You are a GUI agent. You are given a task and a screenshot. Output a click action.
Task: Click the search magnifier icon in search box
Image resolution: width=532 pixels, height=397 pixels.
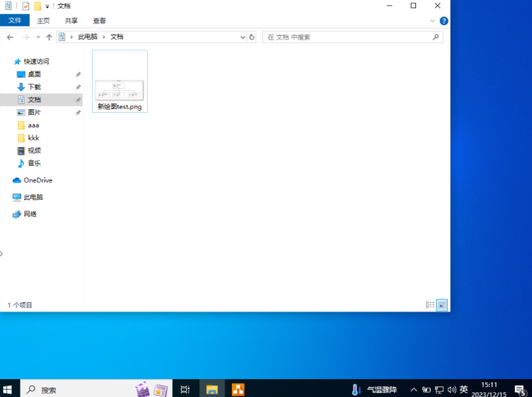pyautogui.click(x=436, y=37)
